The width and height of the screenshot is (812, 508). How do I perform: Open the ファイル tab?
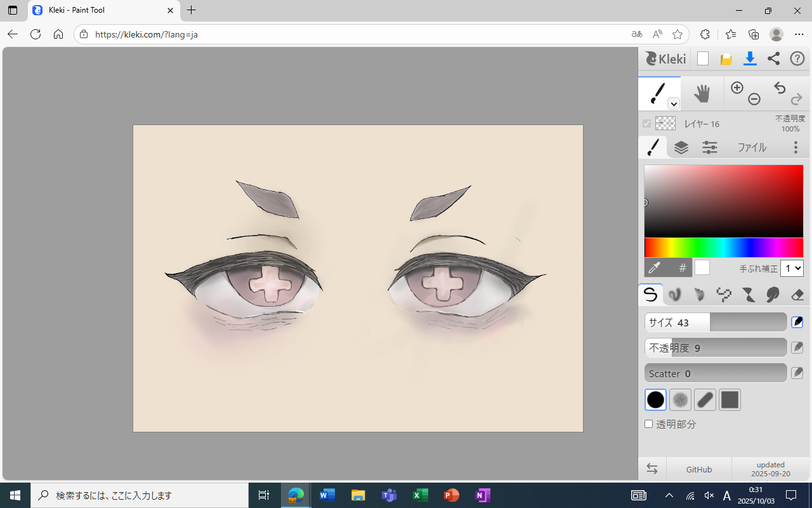752,148
